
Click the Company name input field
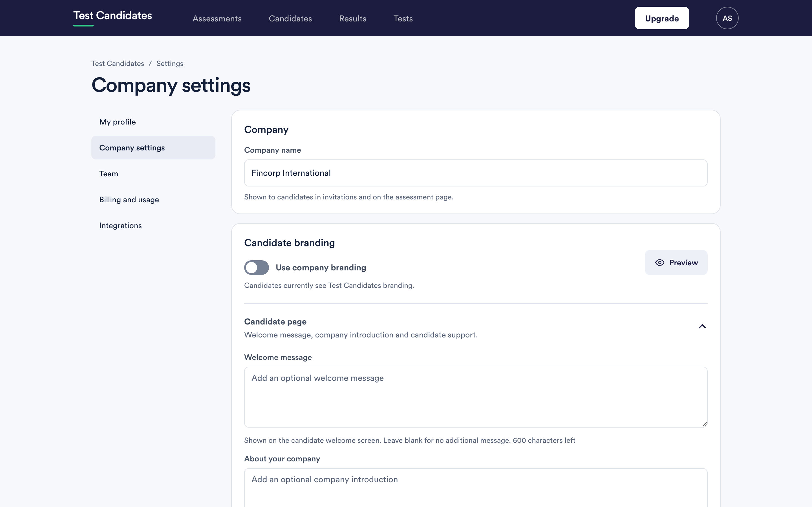click(x=476, y=173)
